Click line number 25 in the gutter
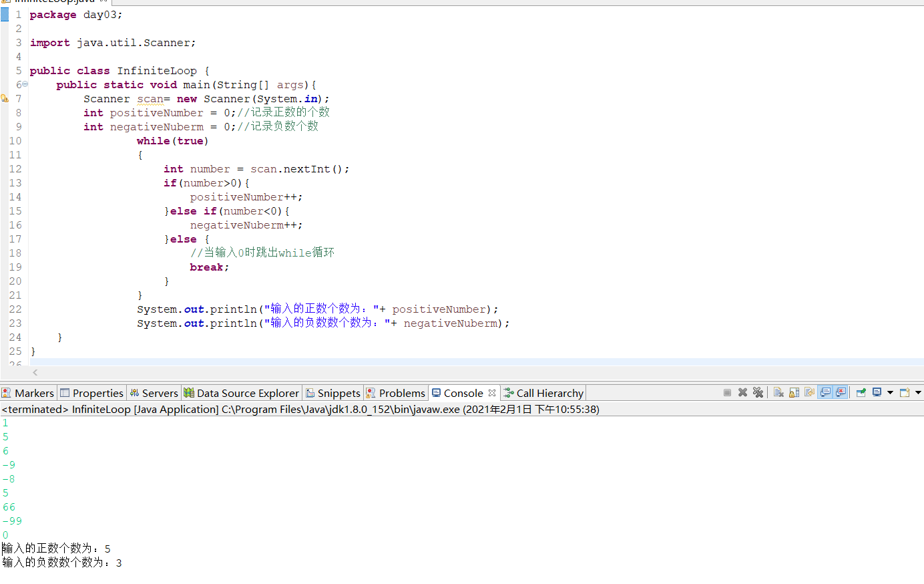Screen dimensions: 924x584 pos(15,351)
